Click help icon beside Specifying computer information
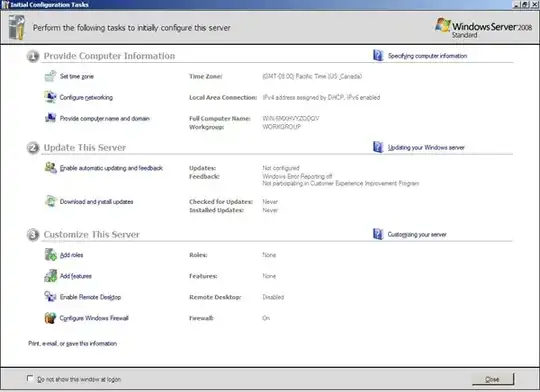 click(378, 55)
